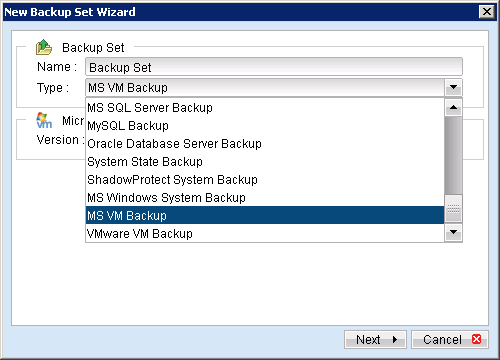
Task: Choose VMware VM Backup option
Action: click(265, 233)
